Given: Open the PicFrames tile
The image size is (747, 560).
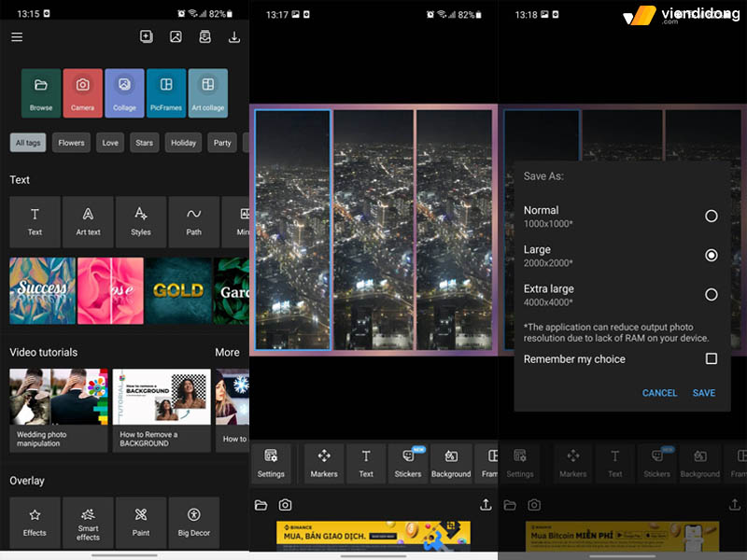Looking at the screenshot, I should (x=166, y=92).
